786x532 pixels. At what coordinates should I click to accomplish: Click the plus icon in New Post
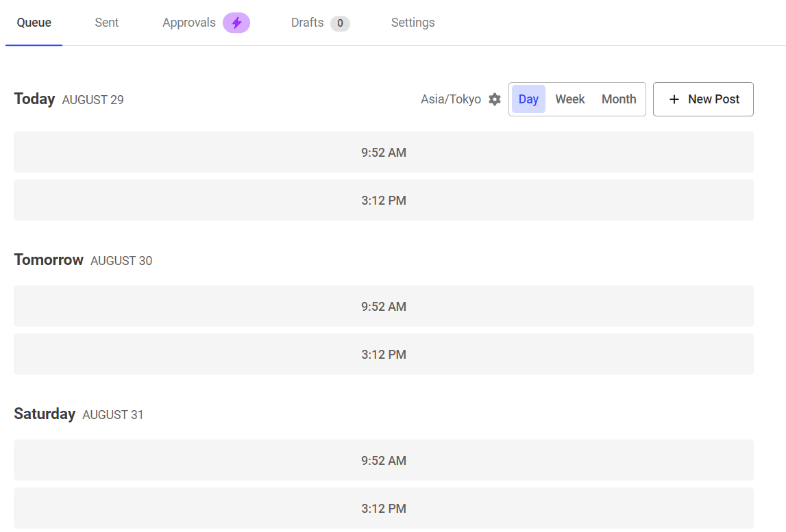(674, 99)
